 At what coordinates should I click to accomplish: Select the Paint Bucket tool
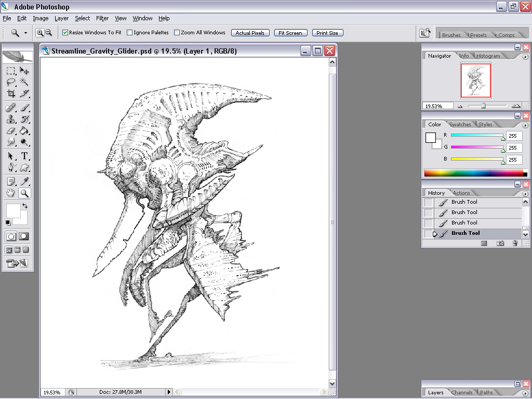(24, 130)
